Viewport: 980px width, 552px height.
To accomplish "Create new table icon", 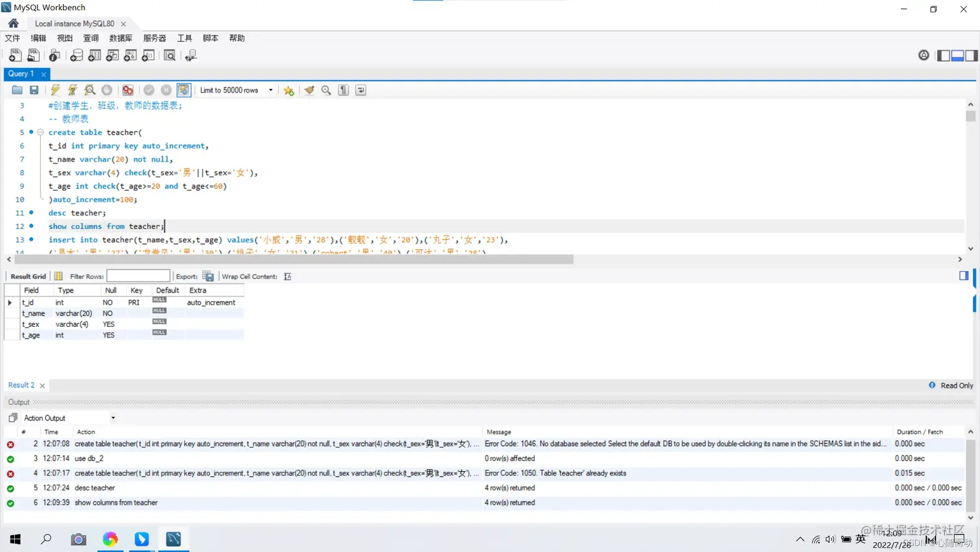I will (95, 56).
